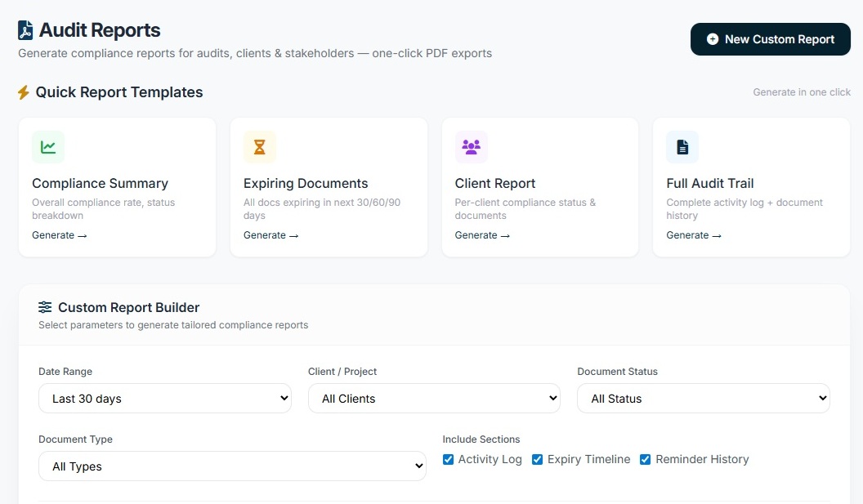Click the 'Overall compliance rate, status breakdown' description
This screenshot has width=863, height=504.
click(104, 209)
